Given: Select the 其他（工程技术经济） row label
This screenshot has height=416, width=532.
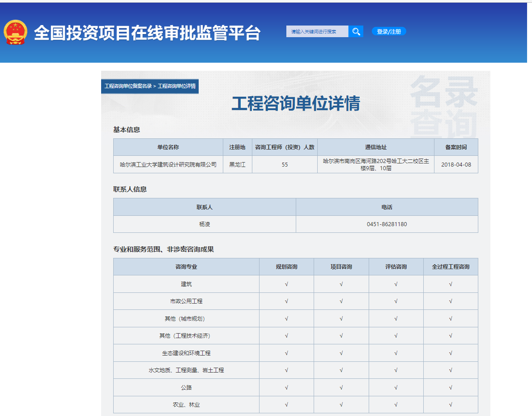Looking at the screenshot, I should pyautogui.click(x=185, y=336).
